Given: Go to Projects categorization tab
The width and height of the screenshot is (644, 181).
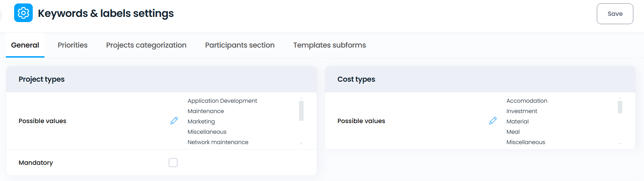Looking at the screenshot, I should click(146, 45).
